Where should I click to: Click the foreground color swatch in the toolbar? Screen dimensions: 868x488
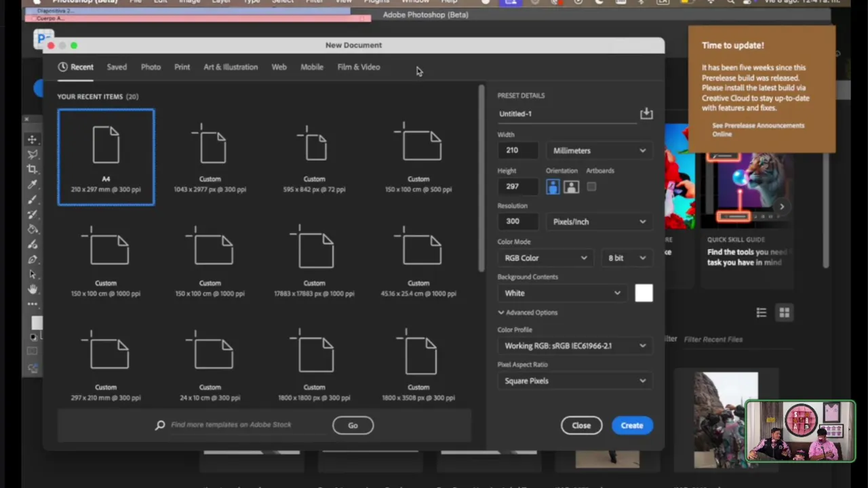(37, 323)
